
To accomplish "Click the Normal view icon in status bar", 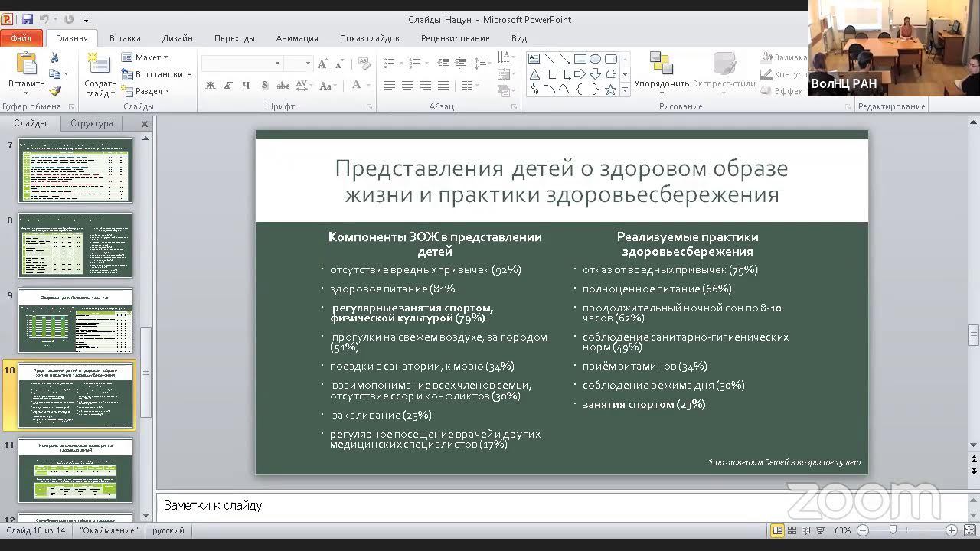I will pyautogui.click(x=778, y=530).
